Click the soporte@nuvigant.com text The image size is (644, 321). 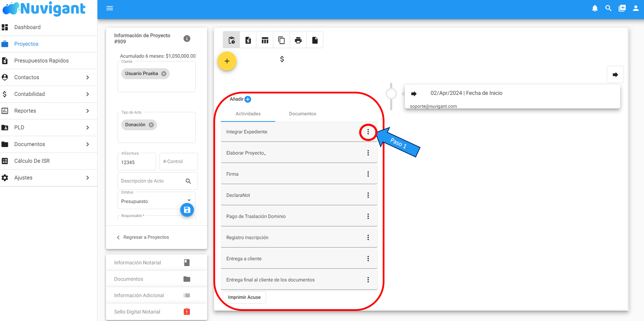pyautogui.click(x=433, y=106)
